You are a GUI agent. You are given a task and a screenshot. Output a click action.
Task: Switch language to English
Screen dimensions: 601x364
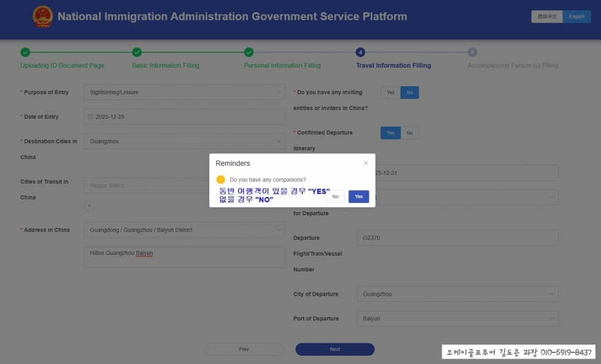click(576, 17)
